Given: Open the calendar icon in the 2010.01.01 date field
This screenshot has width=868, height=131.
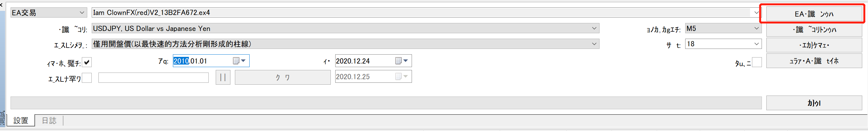Looking at the screenshot, I should pyautogui.click(x=236, y=61).
